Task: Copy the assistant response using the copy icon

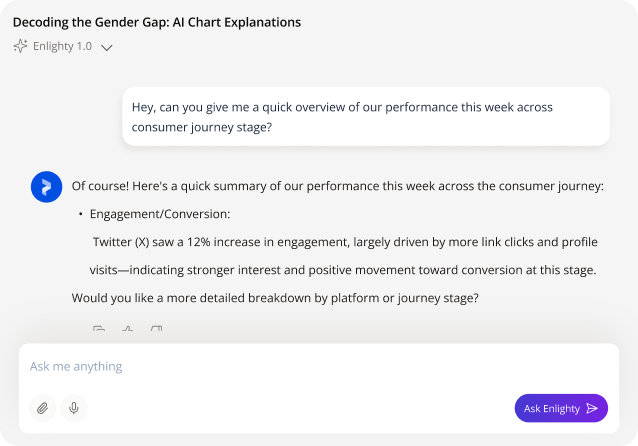Action: 99,329
